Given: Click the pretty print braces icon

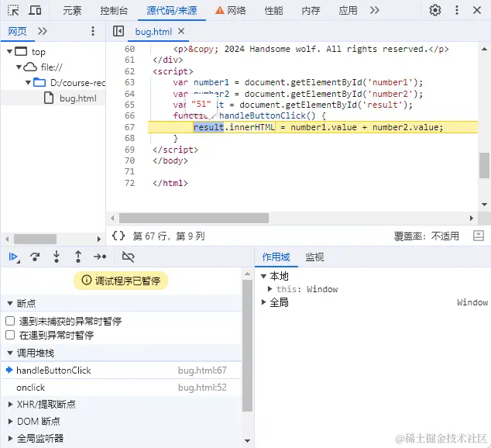Looking at the screenshot, I should (x=118, y=236).
